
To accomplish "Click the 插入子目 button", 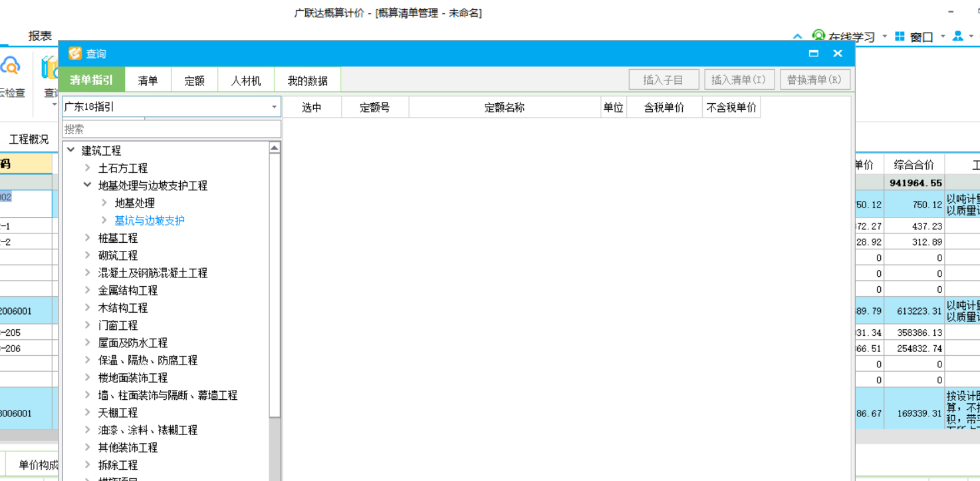I will click(664, 80).
